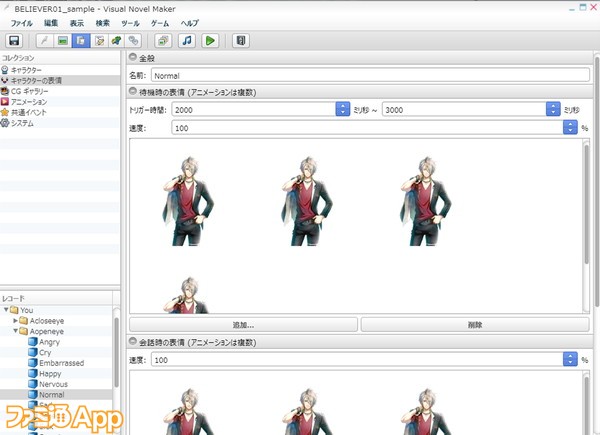Select the third idle expression thumbnail
The image size is (600, 435).
(426, 201)
